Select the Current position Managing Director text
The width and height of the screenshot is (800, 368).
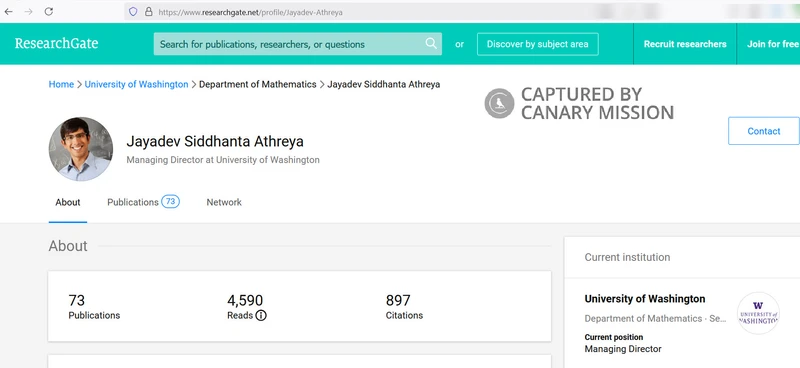coord(623,343)
